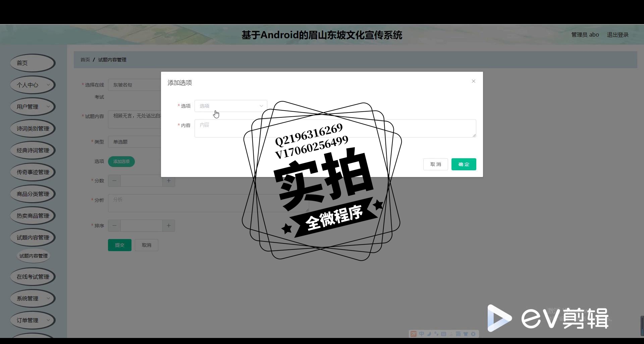Image resolution: width=644 pixels, height=344 pixels.
Task: Click the 取消 button in the dialog
Action: (x=435, y=164)
